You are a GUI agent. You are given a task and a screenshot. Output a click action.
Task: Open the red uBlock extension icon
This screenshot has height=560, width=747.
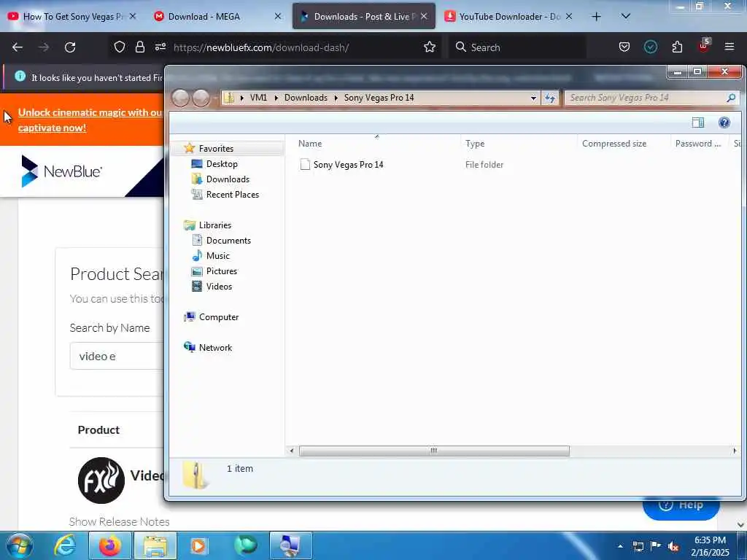tap(704, 46)
